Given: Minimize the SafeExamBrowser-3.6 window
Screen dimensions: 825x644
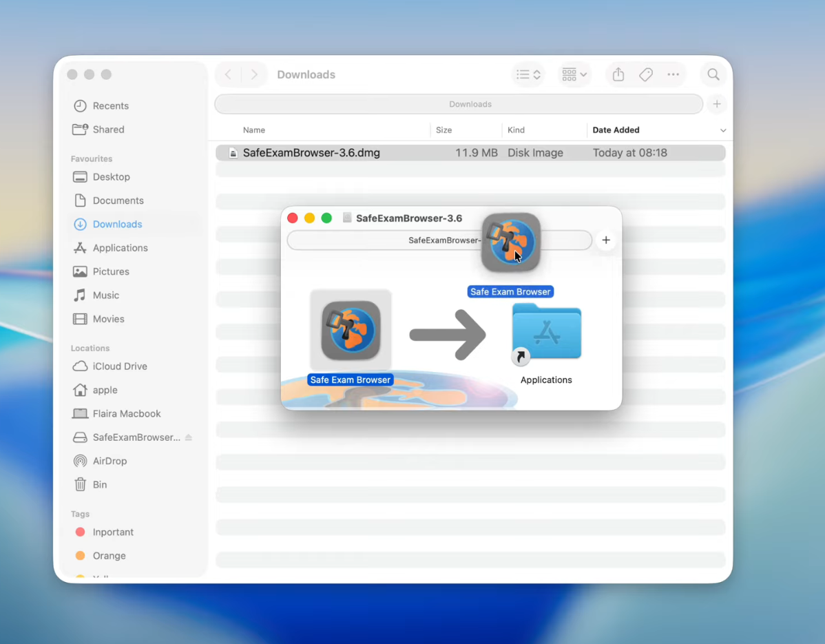Looking at the screenshot, I should point(309,218).
